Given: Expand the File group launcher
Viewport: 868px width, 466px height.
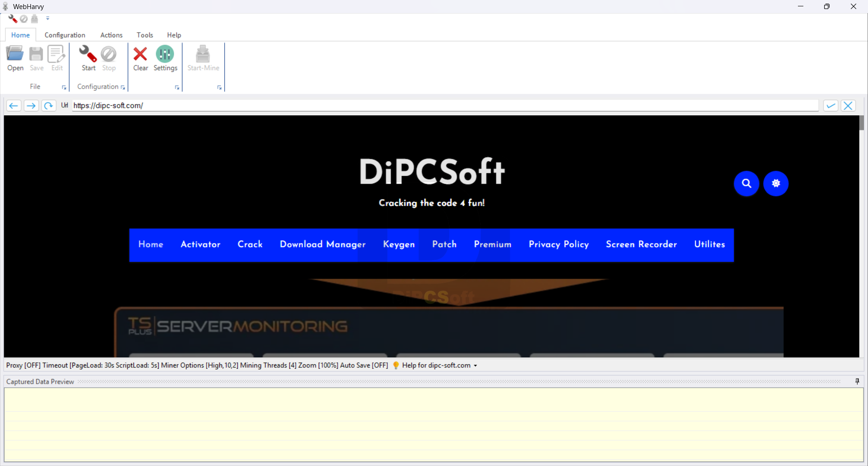Looking at the screenshot, I should coord(64,87).
